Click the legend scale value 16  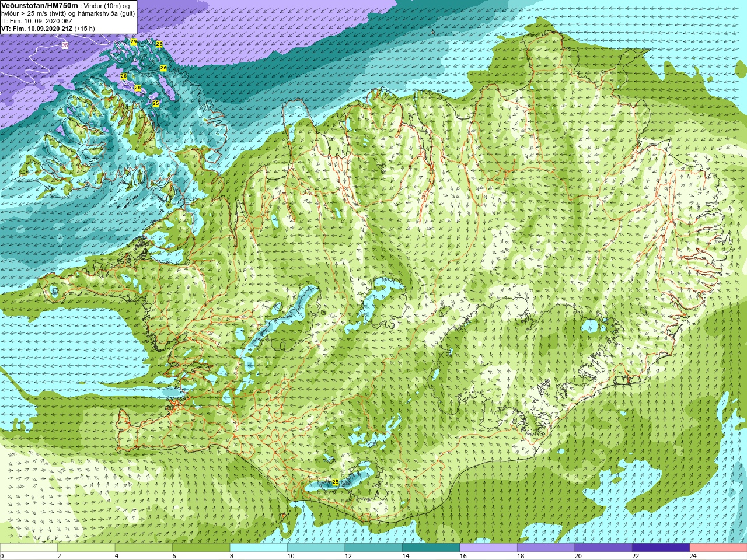(x=463, y=556)
